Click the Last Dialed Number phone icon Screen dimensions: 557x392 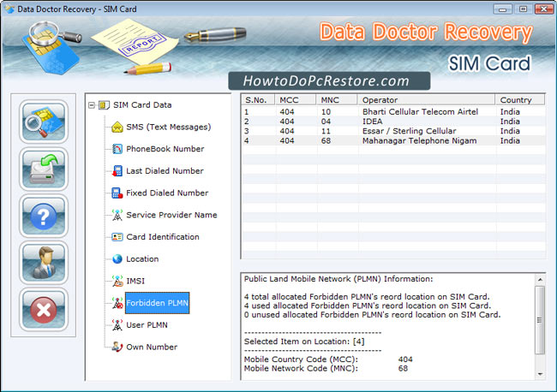117,171
